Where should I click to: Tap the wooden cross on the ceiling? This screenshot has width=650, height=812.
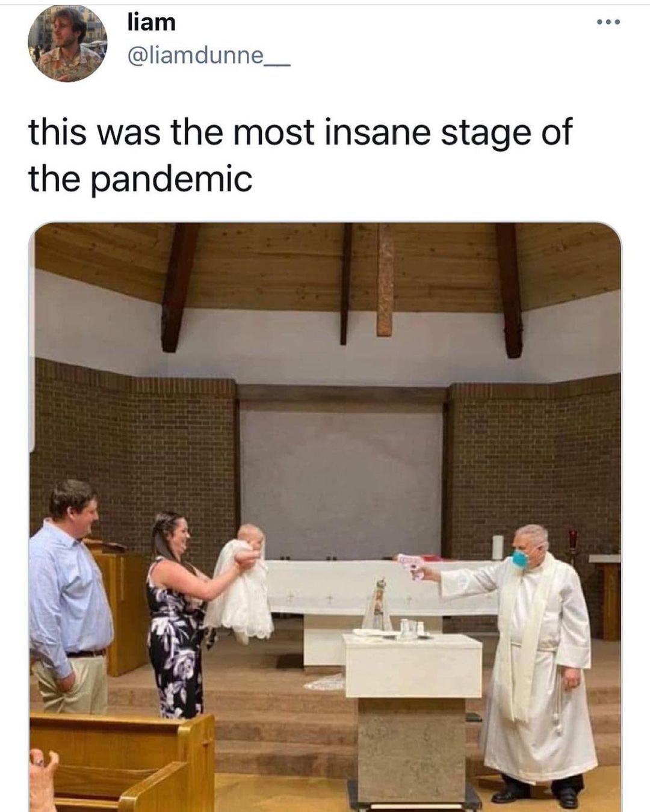coord(385,280)
